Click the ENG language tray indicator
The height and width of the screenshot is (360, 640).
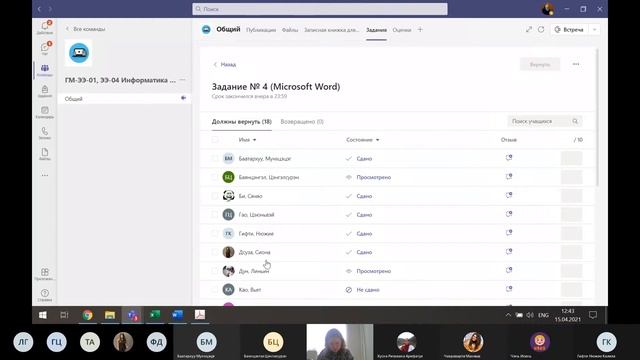(543, 315)
